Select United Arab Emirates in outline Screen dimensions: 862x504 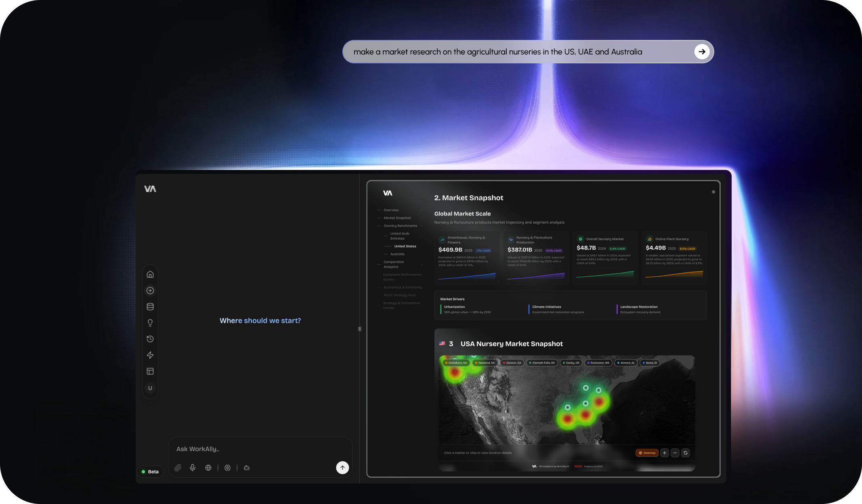400,236
